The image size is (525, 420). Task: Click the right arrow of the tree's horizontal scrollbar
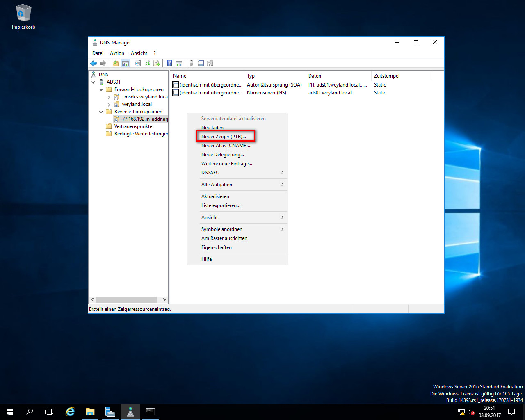(x=164, y=299)
